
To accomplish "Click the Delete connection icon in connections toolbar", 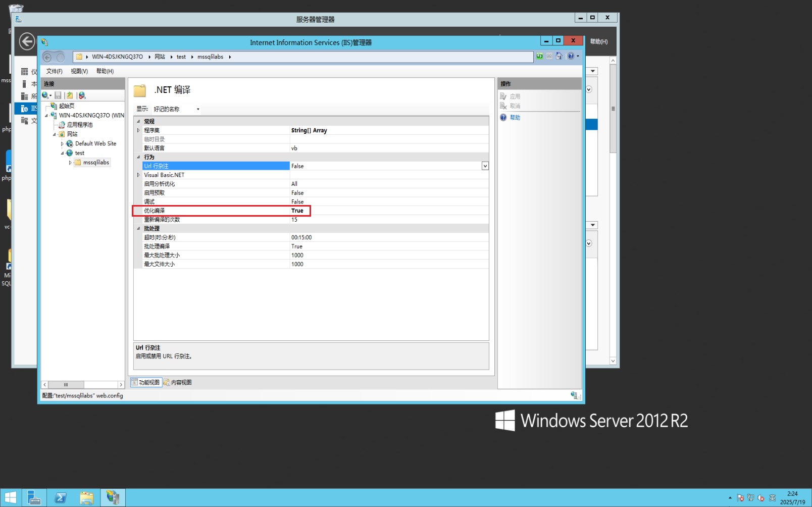I will pos(82,95).
